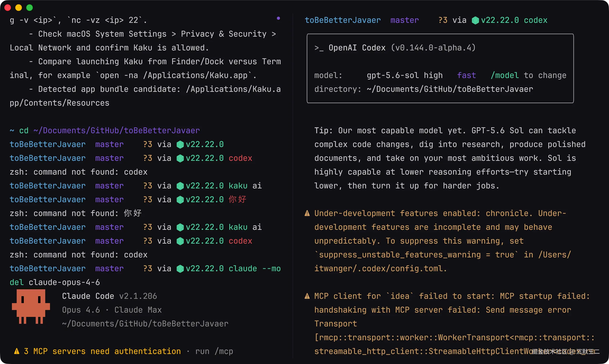Click the Node hexagon icon in right pane prompt
The width and height of the screenshot is (609, 364).
tap(475, 20)
